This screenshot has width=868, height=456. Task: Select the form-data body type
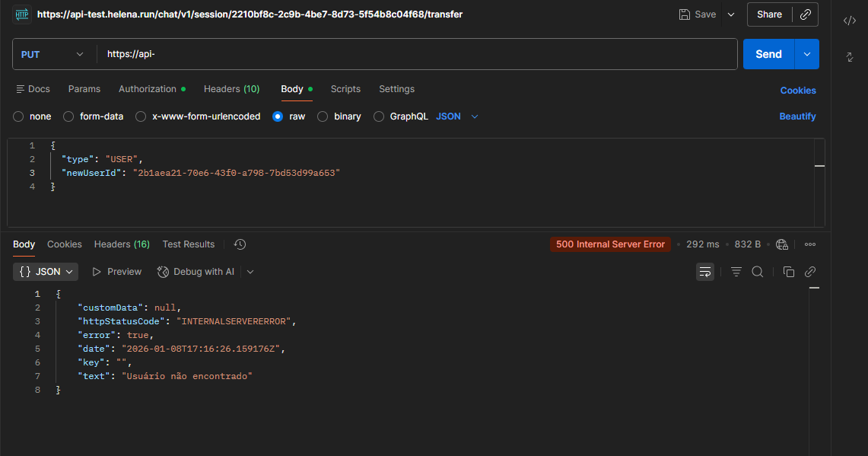tap(68, 116)
